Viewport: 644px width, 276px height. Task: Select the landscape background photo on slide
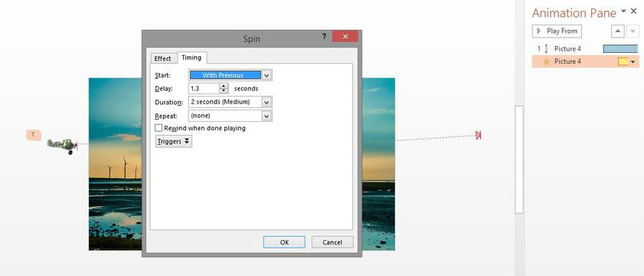[x=115, y=164]
